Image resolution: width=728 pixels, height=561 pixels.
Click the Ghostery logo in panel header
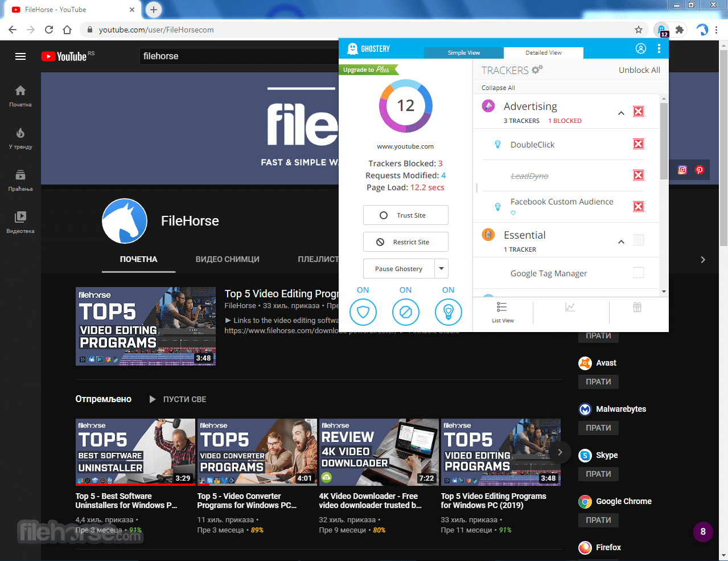pyautogui.click(x=369, y=49)
